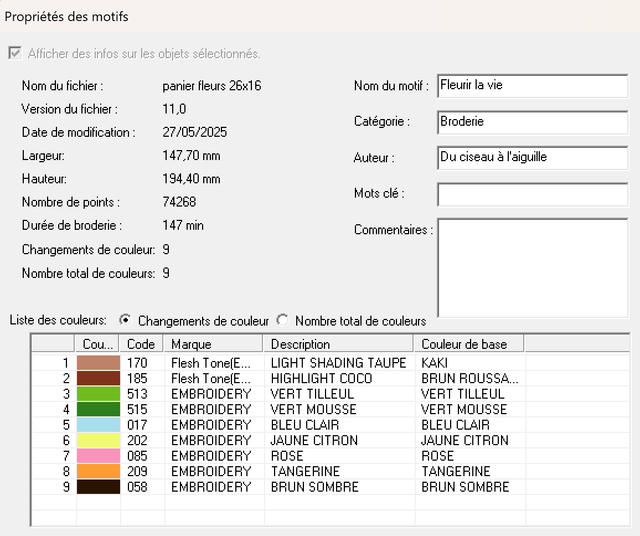
Task: Click inside the 'Commentaires' text area
Action: tap(531, 266)
